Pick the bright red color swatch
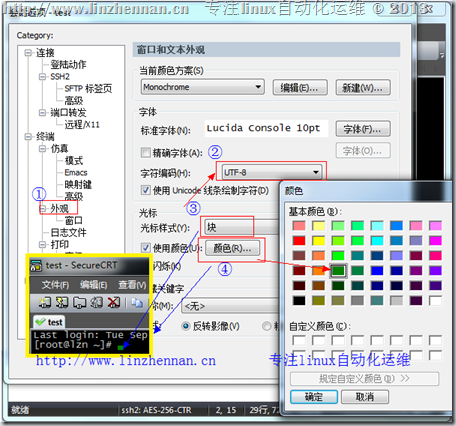Image resolution: width=456 pixels, height=426 pixels. point(299,241)
